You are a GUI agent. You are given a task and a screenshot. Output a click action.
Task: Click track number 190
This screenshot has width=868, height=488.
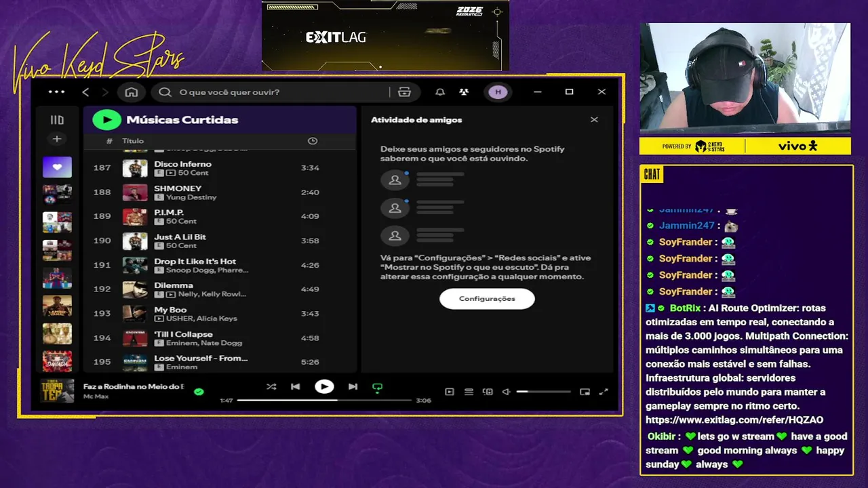click(x=102, y=241)
